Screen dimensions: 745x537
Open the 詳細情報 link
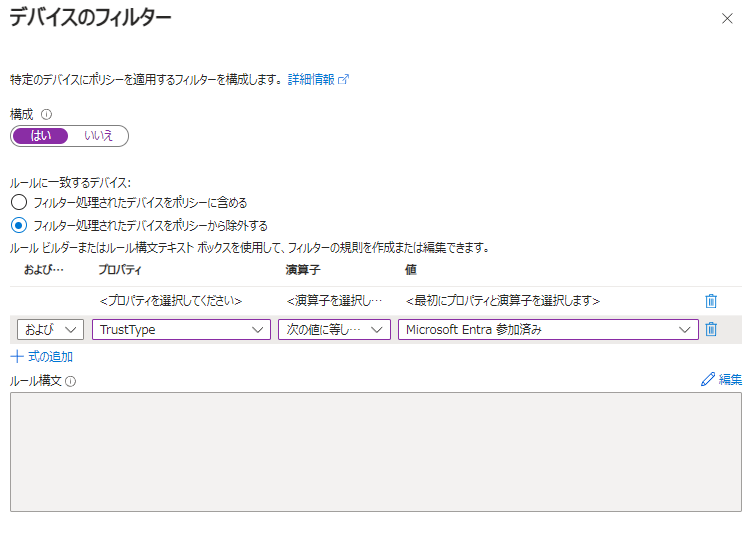tap(311, 79)
